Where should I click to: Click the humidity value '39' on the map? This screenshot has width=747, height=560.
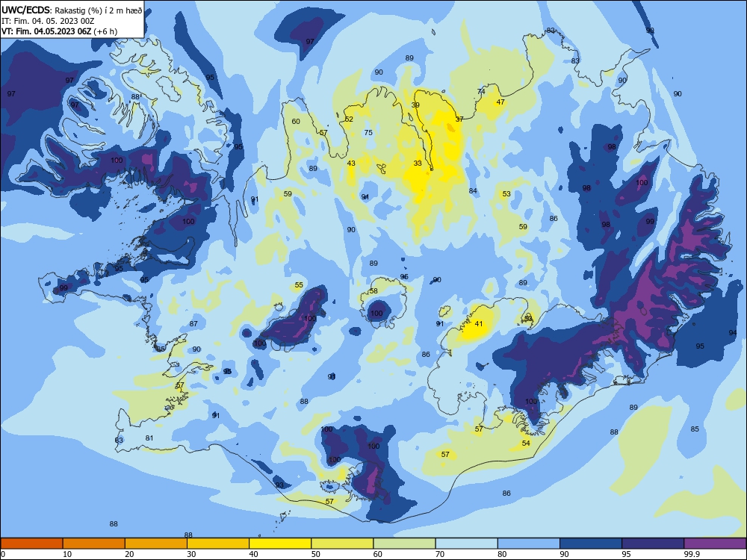(415, 105)
